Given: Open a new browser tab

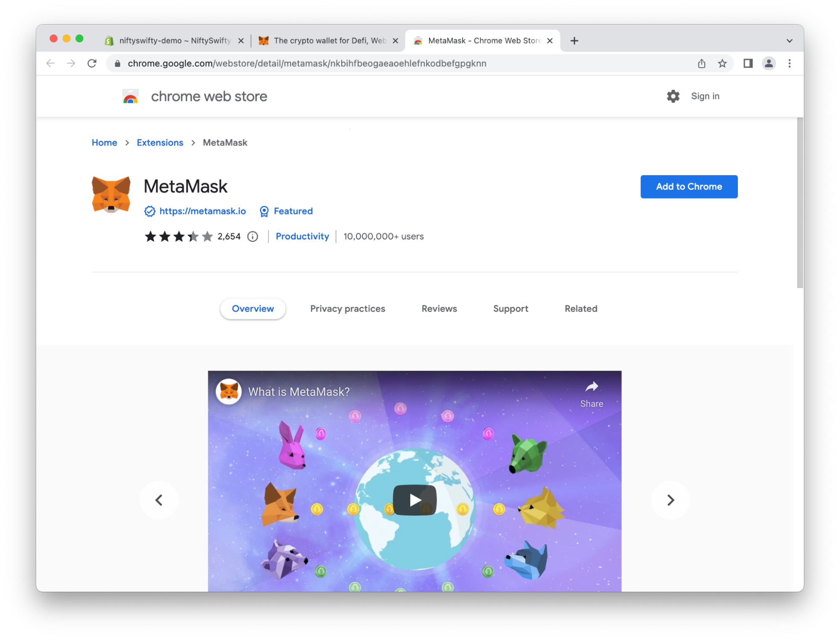Looking at the screenshot, I should coord(574,41).
